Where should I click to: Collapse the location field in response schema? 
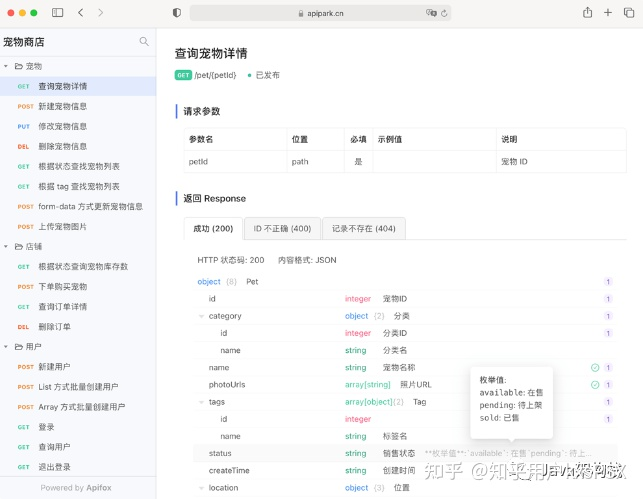[201, 488]
